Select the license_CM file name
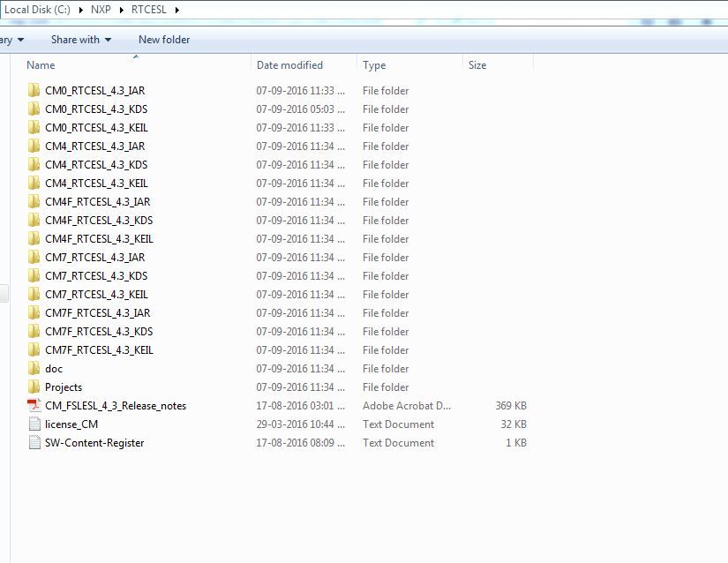 point(71,424)
